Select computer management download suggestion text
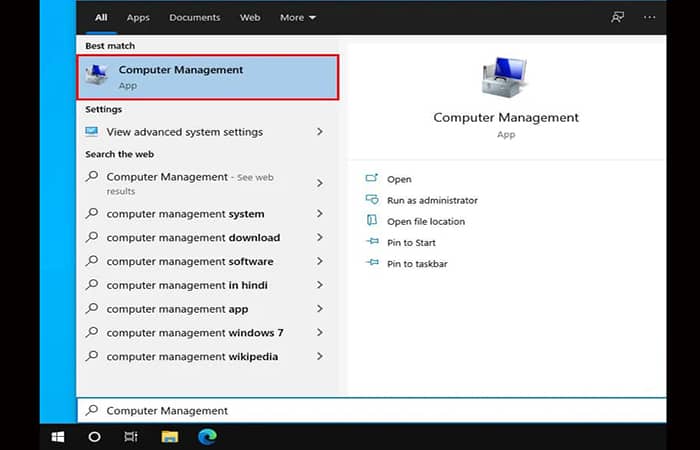Screen dimensions: 700x450 tap(193, 238)
